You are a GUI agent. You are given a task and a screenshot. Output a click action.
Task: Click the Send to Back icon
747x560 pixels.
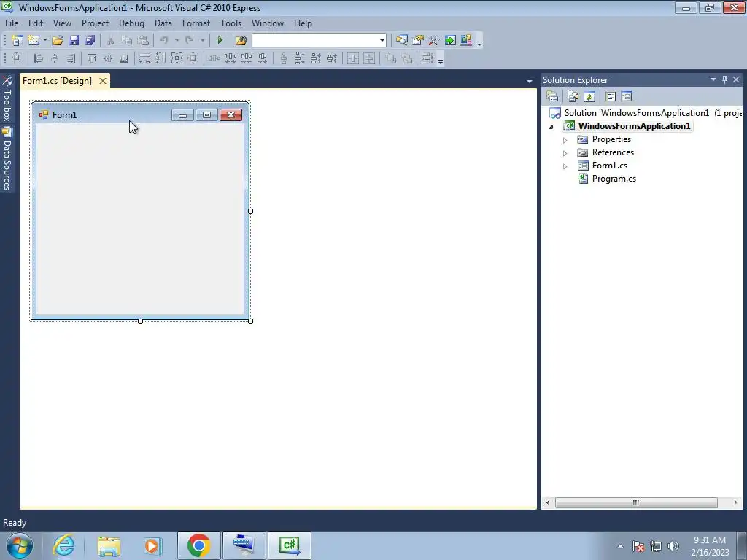pos(407,58)
